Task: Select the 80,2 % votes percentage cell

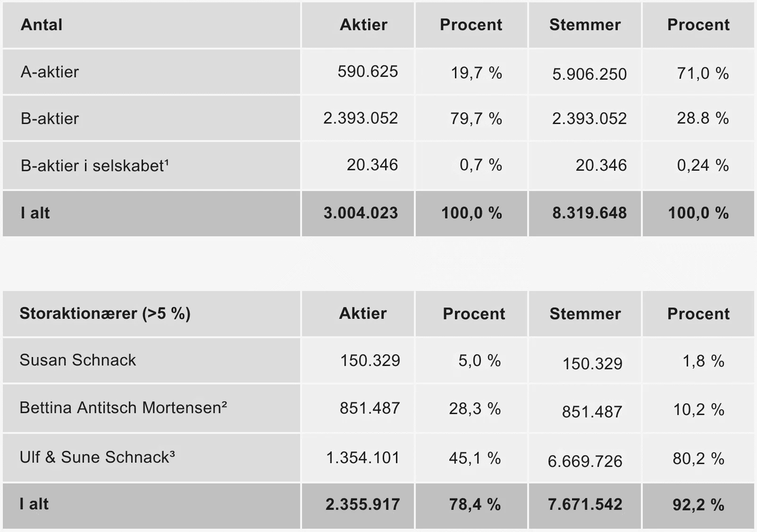Action: pos(698,458)
